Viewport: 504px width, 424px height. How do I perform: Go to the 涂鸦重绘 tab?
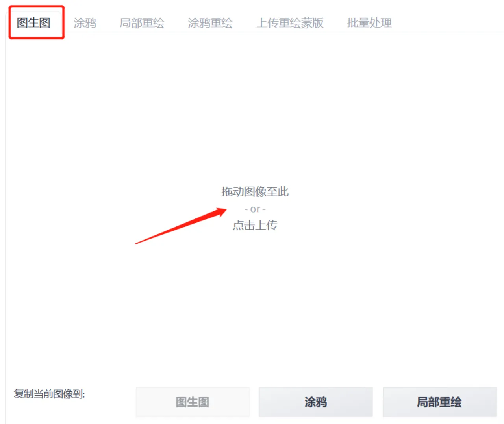pyautogui.click(x=210, y=23)
